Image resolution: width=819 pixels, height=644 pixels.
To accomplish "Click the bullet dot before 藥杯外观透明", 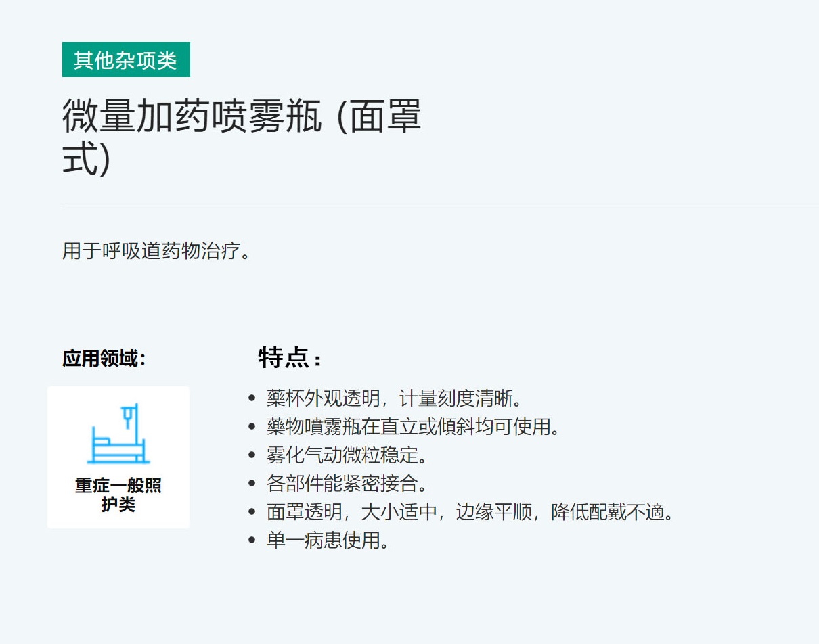I will [x=252, y=398].
